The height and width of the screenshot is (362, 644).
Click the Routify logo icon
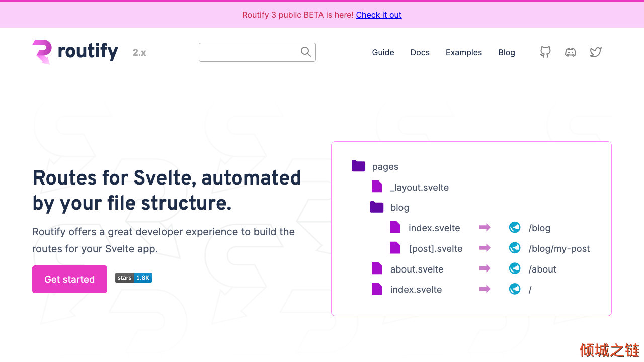pyautogui.click(x=42, y=52)
